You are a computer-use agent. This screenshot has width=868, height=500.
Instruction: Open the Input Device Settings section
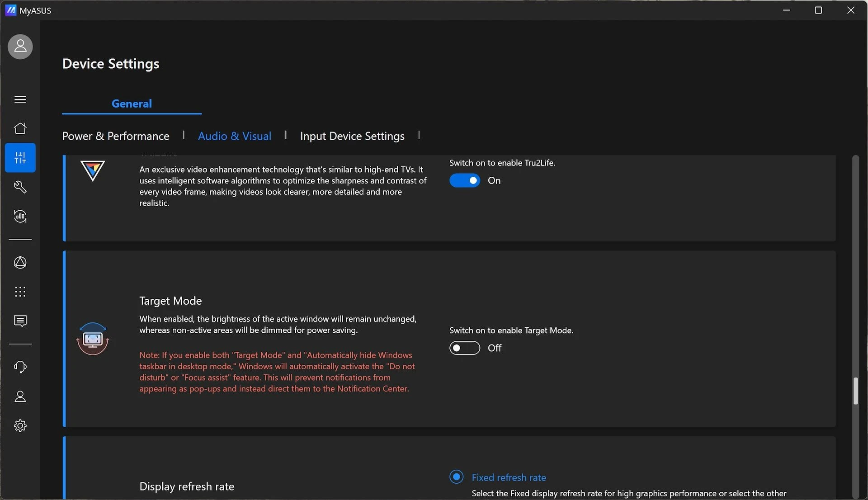click(x=352, y=136)
